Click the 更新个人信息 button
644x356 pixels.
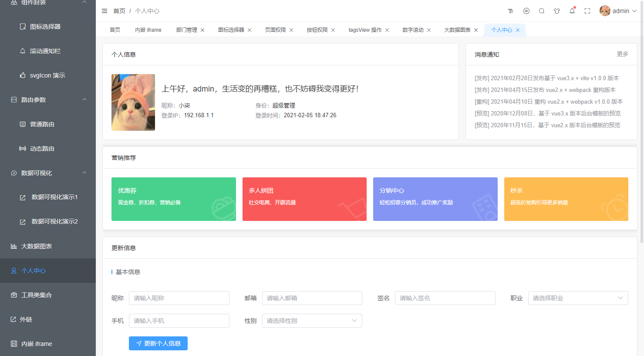(158, 343)
